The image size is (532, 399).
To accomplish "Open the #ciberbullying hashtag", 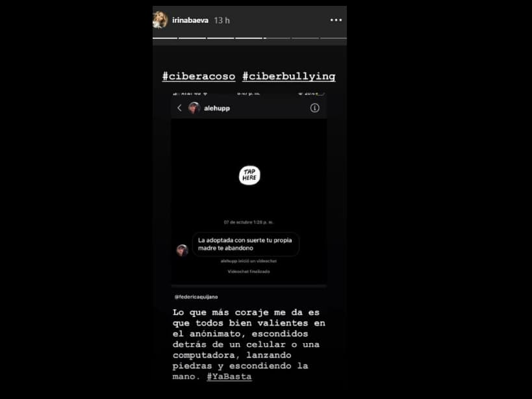I will 288,76.
